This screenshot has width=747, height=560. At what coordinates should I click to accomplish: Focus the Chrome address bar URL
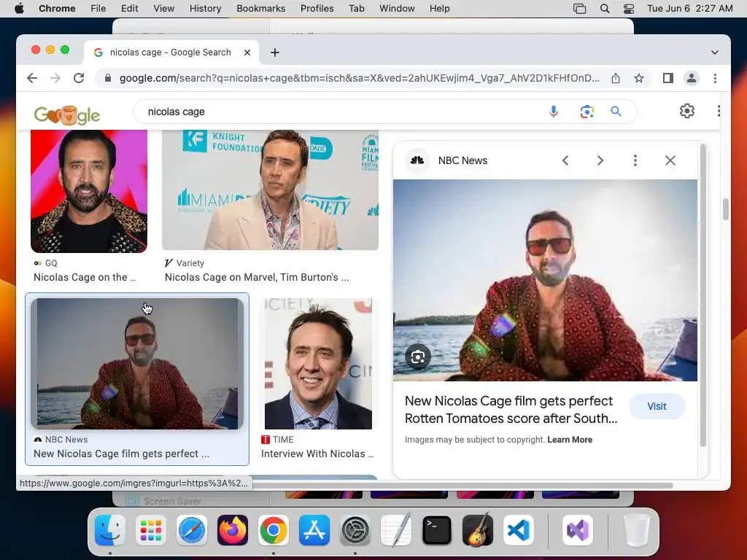[x=359, y=78]
